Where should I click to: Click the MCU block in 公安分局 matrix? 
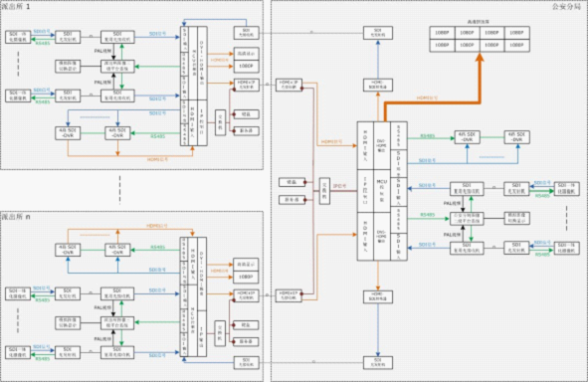click(382, 191)
